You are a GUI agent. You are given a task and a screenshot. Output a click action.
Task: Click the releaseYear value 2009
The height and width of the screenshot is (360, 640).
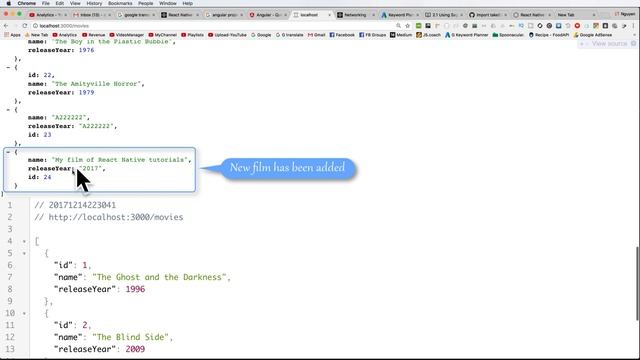135,349
